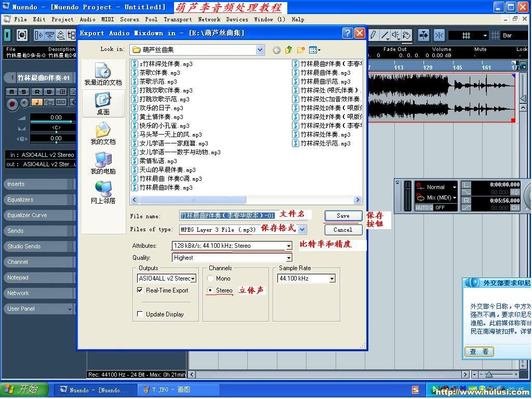Toggle the Autoscroll toolbar button

(x=424, y=35)
